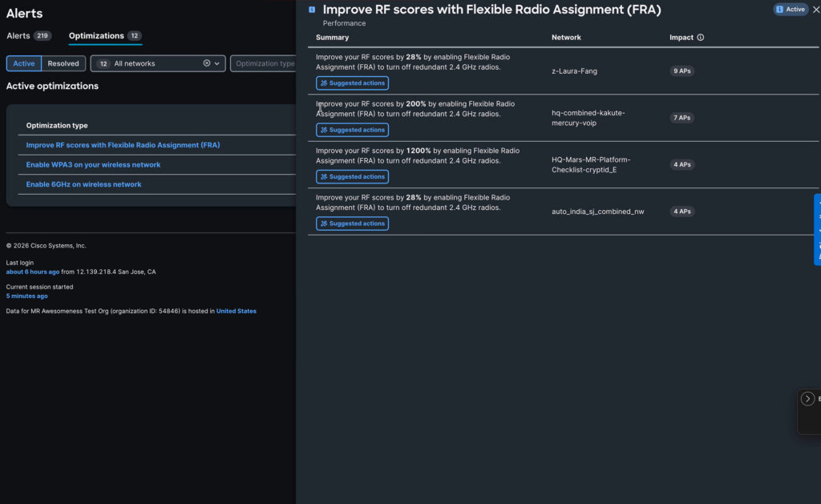This screenshot has height=504, width=821.
Task: Expand the All networks dropdown
Action: [216, 63]
